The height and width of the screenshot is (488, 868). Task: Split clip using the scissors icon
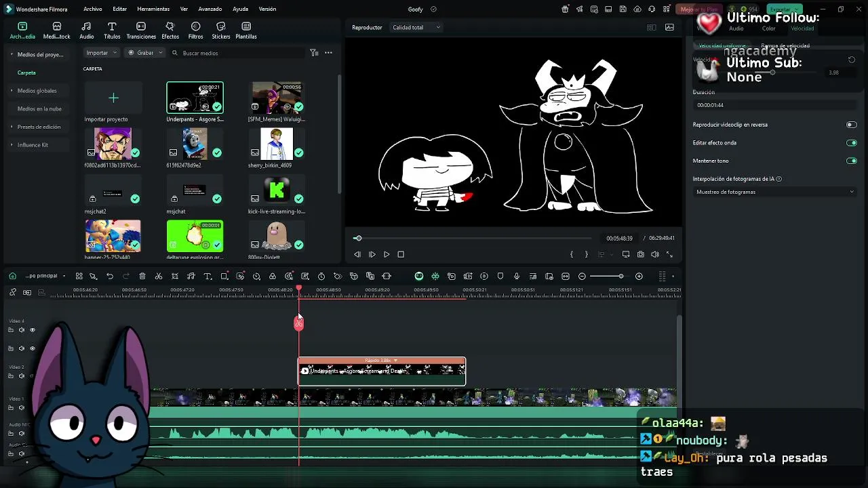tap(159, 277)
